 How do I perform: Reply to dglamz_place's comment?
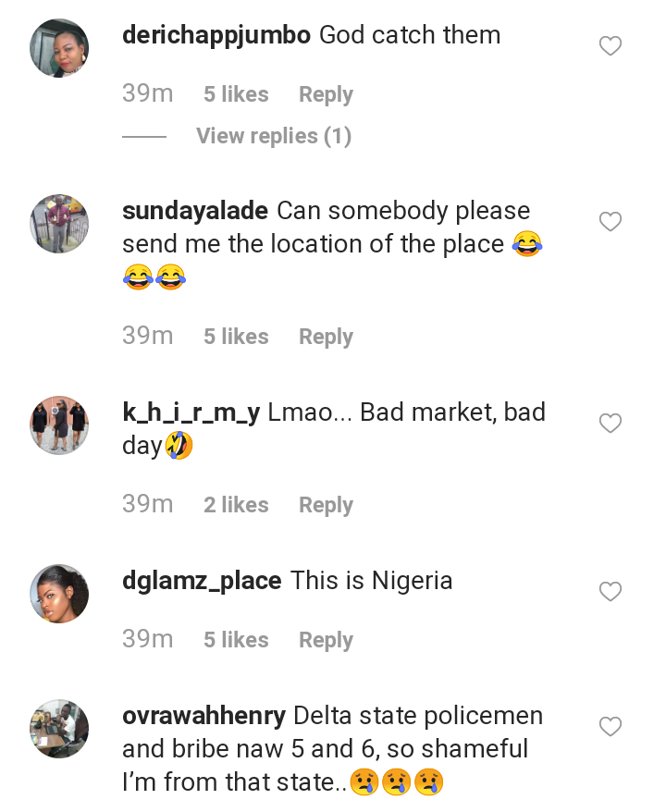point(326,640)
